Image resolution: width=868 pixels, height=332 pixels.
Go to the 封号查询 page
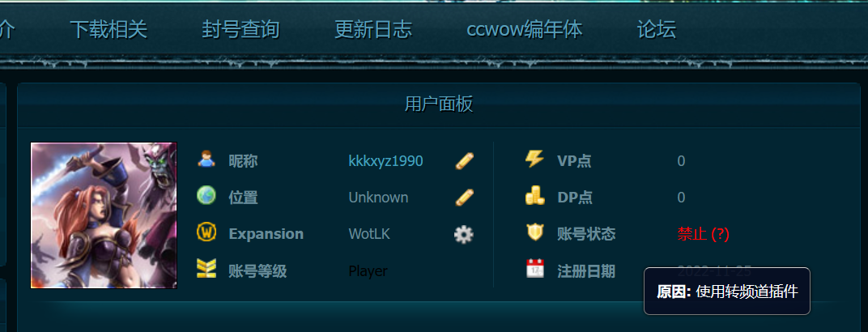click(x=240, y=29)
